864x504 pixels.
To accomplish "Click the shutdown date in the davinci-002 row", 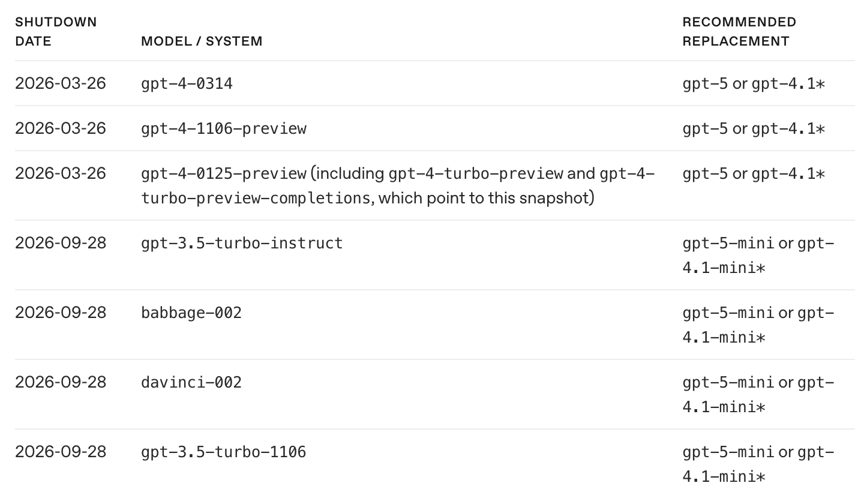I will tap(61, 382).
